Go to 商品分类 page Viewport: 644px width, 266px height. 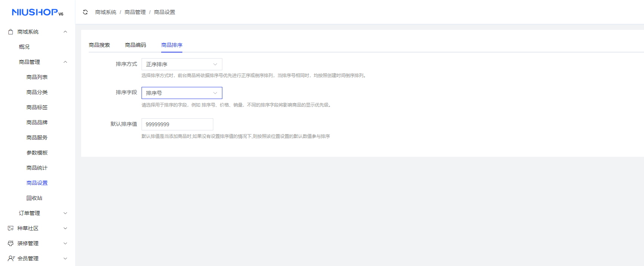click(37, 92)
